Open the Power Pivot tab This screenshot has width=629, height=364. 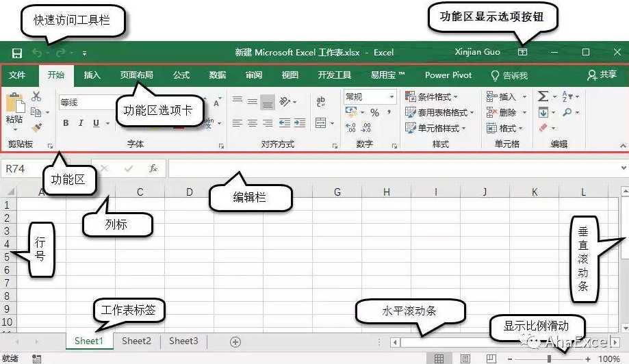coord(448,75)
